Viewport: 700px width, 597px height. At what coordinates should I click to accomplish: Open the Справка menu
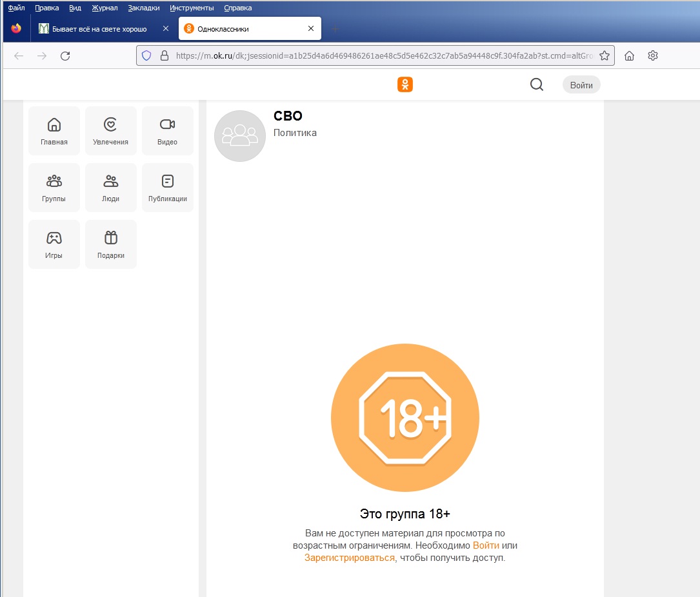(238, 8)
